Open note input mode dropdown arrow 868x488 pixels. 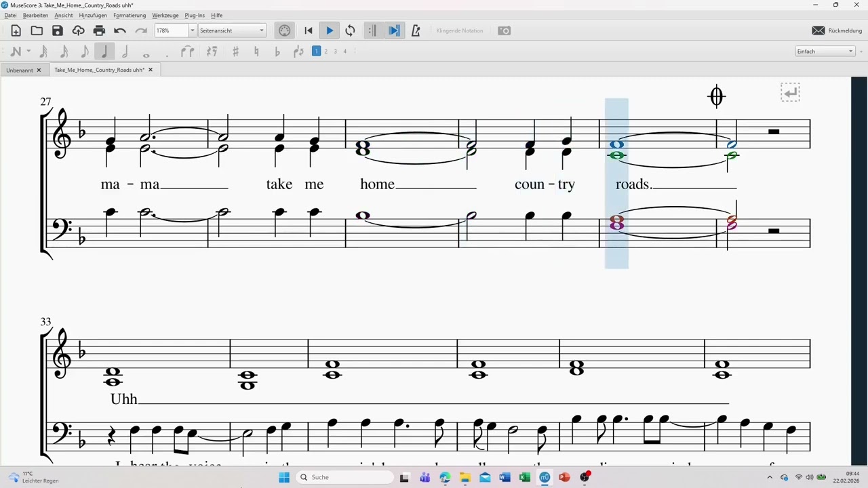[28, 52]
